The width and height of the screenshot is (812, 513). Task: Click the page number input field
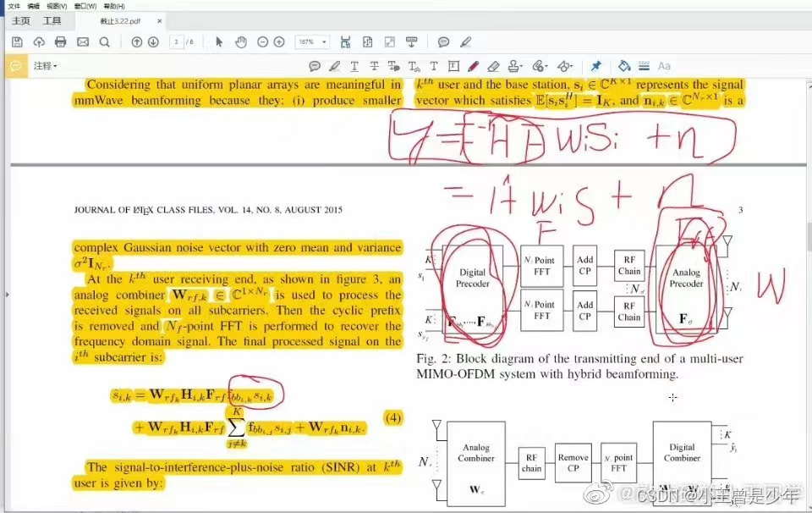(x=178, y=41)
